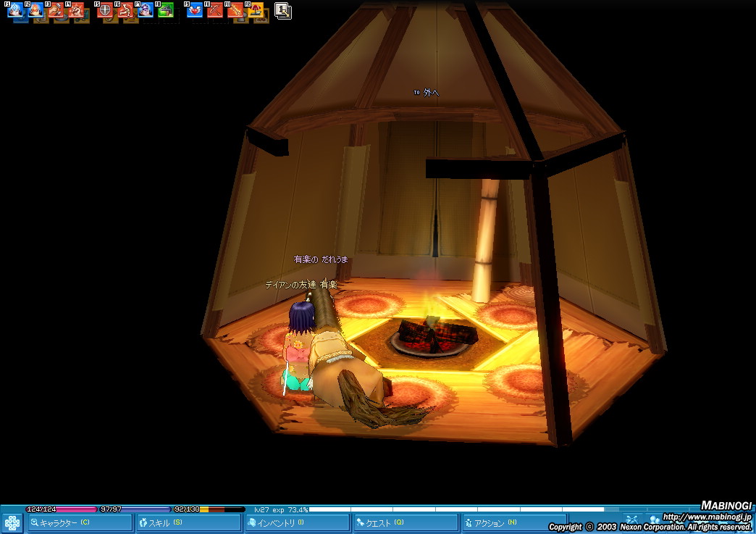Click the pink HP bar 124/124
756x534 pixels.
click(62, 509)
